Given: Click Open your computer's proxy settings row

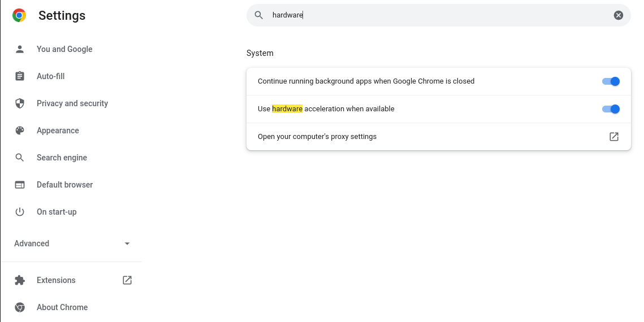Looking at the screenshot, I should click(x=438, y=137).
